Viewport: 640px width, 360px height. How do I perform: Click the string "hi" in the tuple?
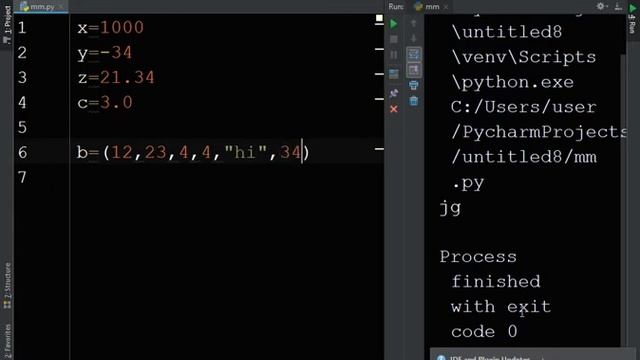coord(246,153)
